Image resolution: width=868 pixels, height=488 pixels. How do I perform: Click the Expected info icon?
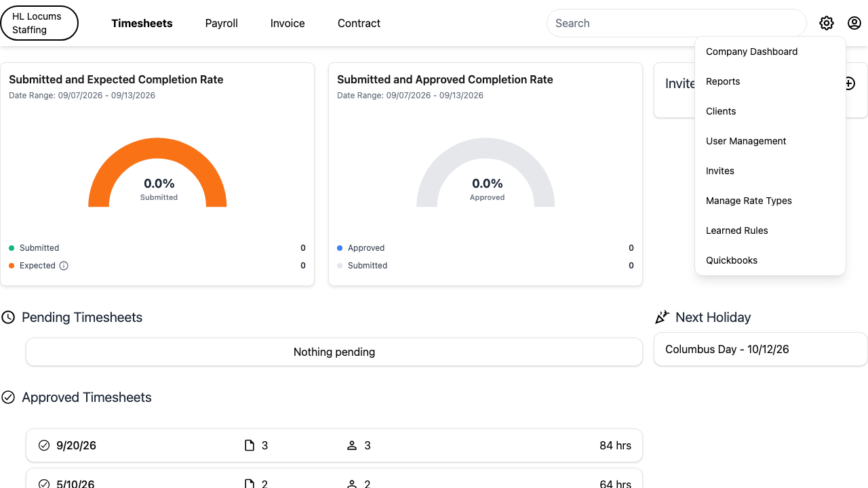point(64,266)
